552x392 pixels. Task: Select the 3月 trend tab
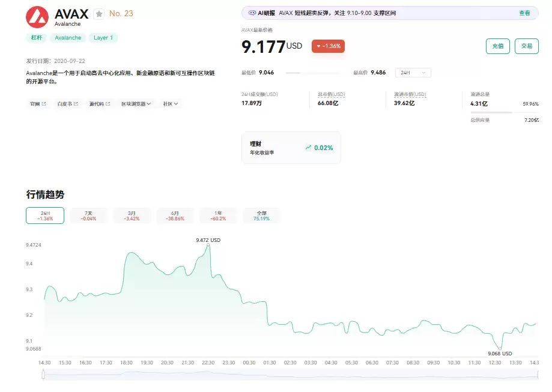(x=132, y=216)
